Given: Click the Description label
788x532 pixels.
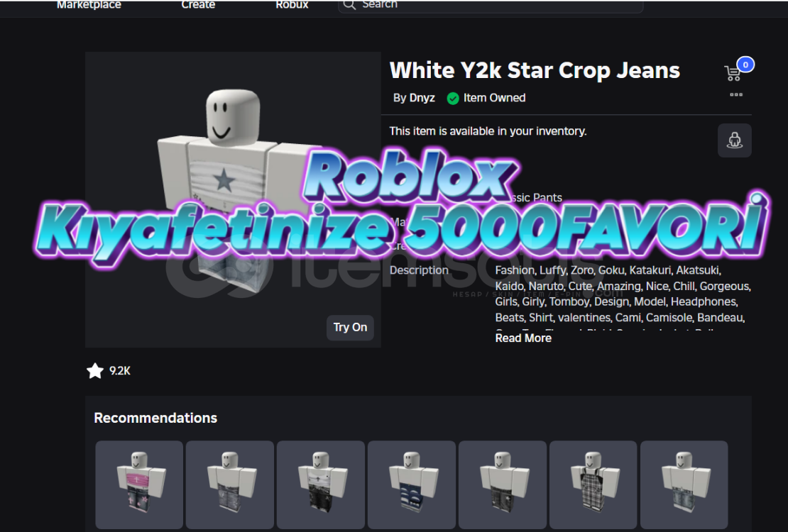Looking at the screenshot, I should [419, 270].
